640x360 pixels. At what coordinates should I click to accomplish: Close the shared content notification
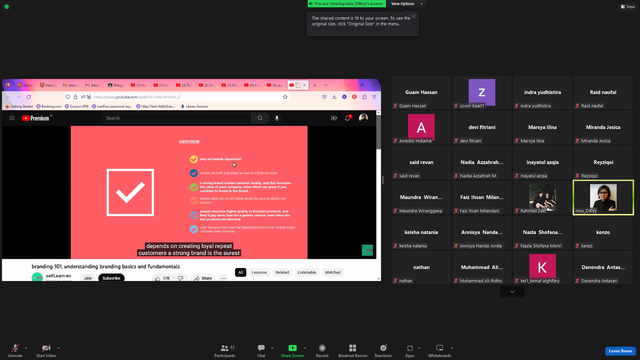pyautogui.click(x=414, y=16)
